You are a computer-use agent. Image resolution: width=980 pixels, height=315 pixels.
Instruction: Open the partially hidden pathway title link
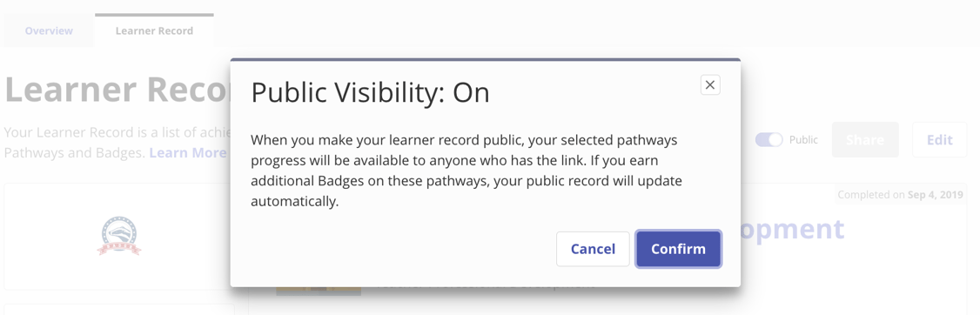793,230
